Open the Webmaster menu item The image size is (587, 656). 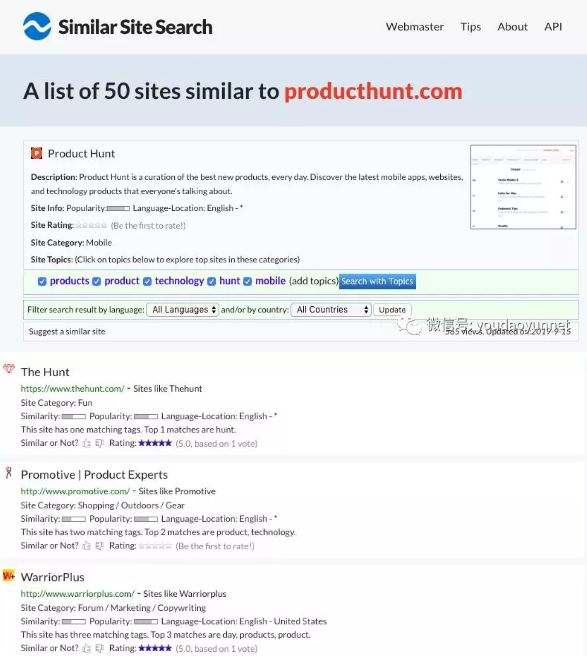click(415, 27)
